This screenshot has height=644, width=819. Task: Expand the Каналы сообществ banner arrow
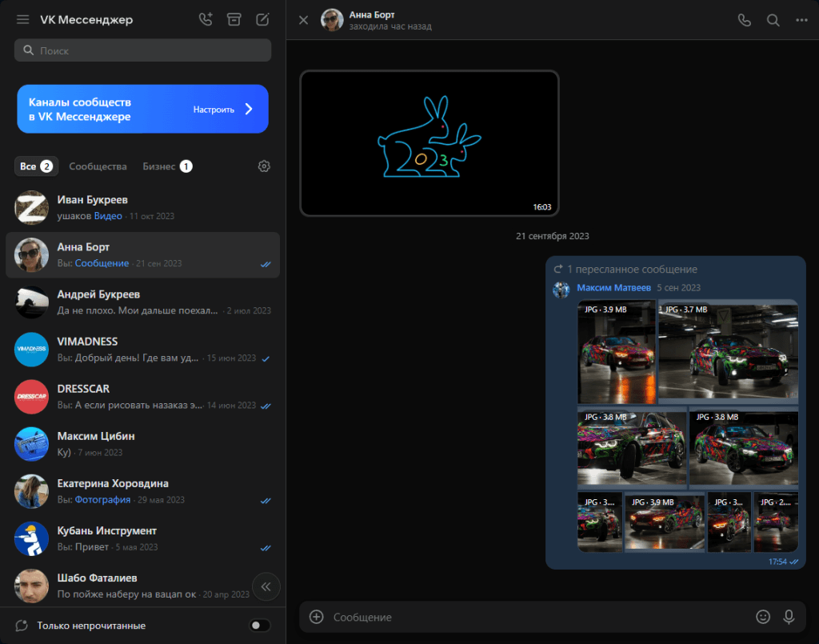(x=249, y=110)
